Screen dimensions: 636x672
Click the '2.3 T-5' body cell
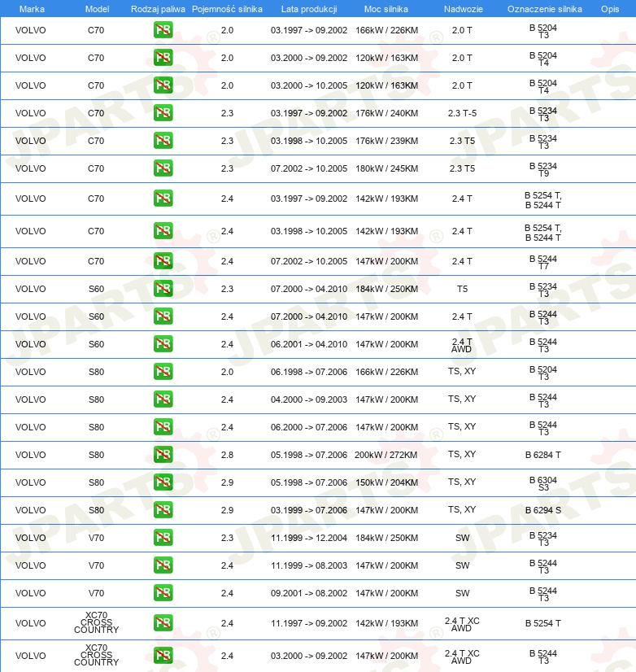point(462,113)
